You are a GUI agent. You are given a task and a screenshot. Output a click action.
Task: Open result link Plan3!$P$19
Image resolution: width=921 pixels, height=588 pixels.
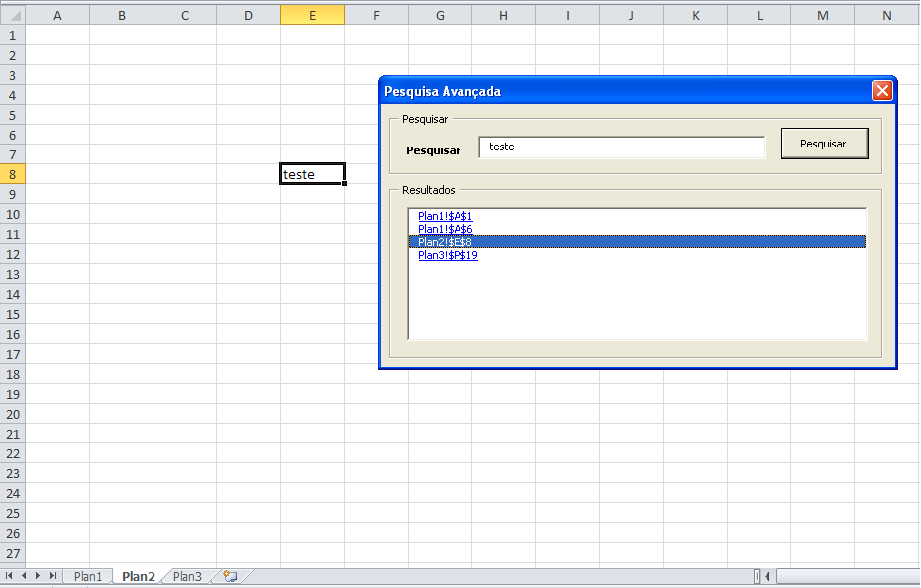[448, 255]
